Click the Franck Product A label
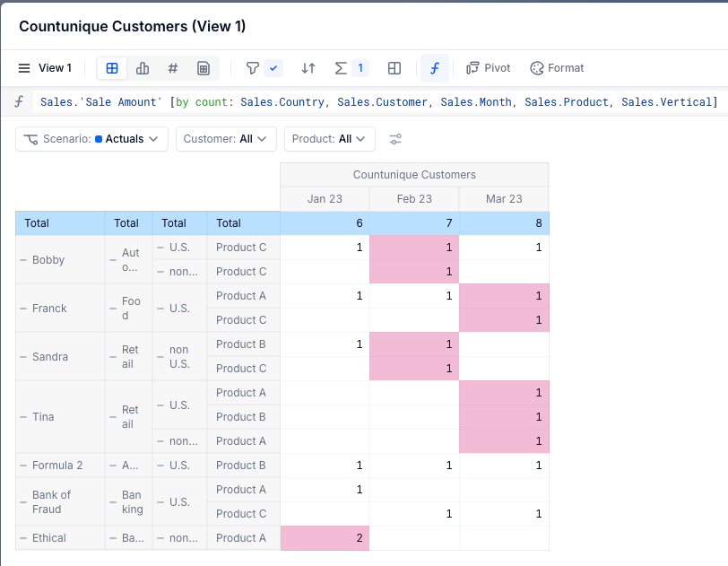 (241, 296)
